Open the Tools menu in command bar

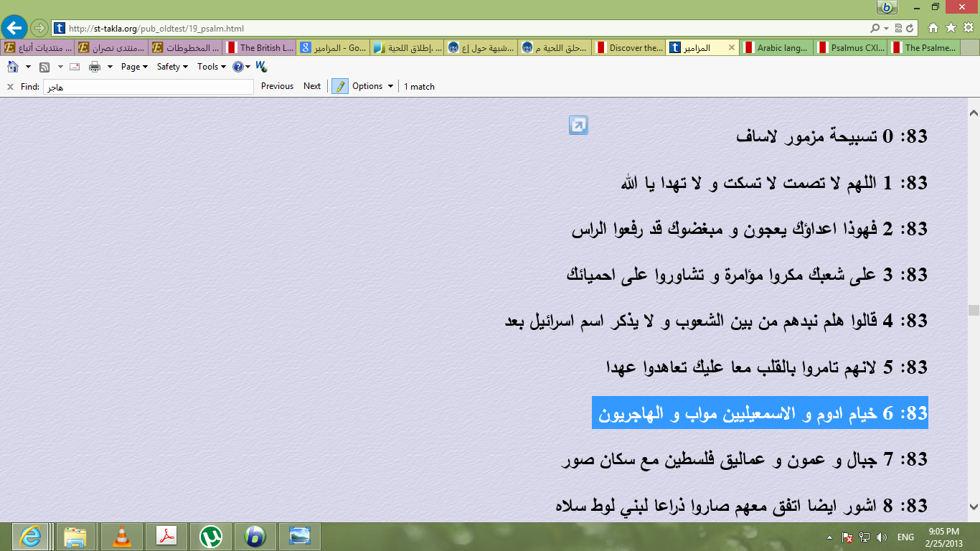pyautogui.click(x=212, y=67)
